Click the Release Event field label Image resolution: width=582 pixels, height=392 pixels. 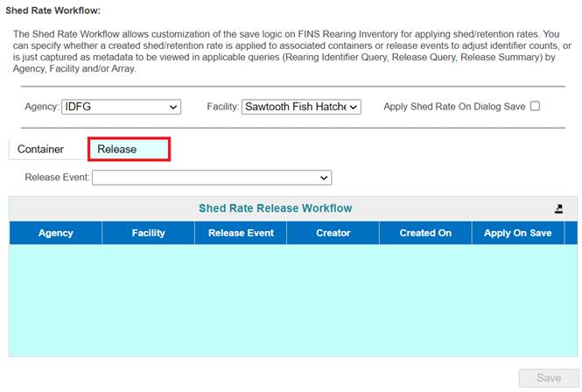(57, 178)
